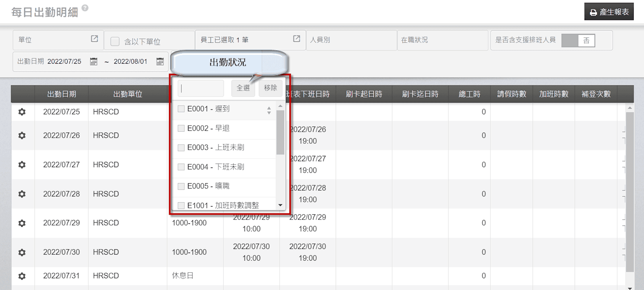Image resolution: width=644 pixels, height=290 pixels.
Task: Toggle the 是否含支援排班人員 switch
Action: pyautogui.click(x=578, y=40)
